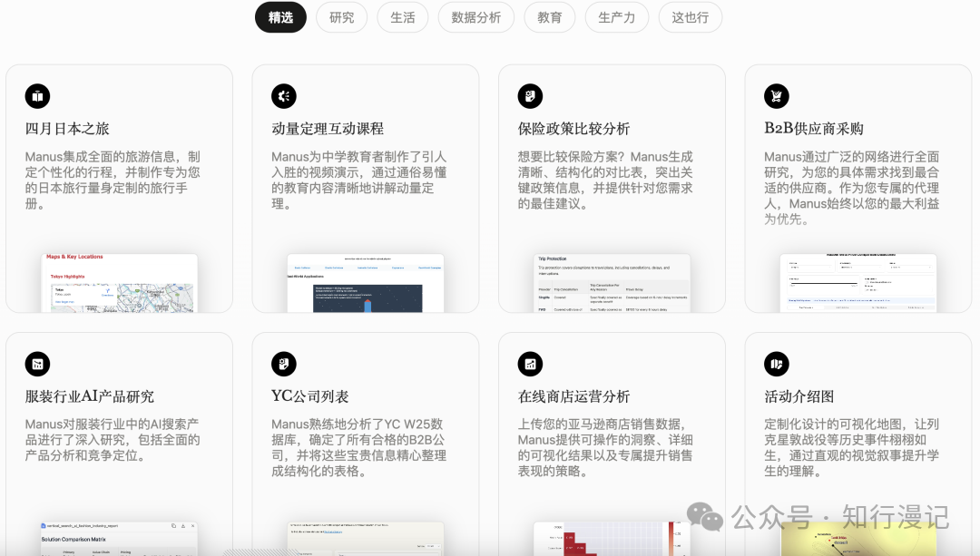Click the description text of 四月日本之旅
The image size is (980, 556).
(x=113, y=180)
